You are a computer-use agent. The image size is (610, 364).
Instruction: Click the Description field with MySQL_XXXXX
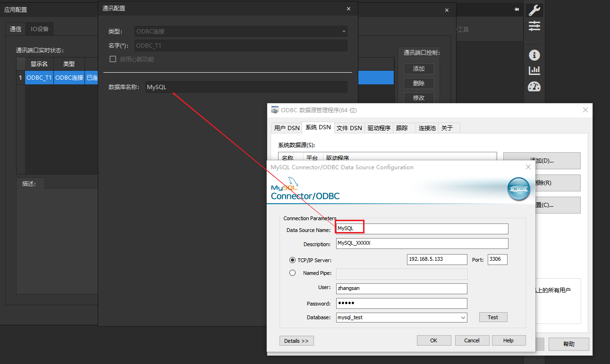coord(422,243)
